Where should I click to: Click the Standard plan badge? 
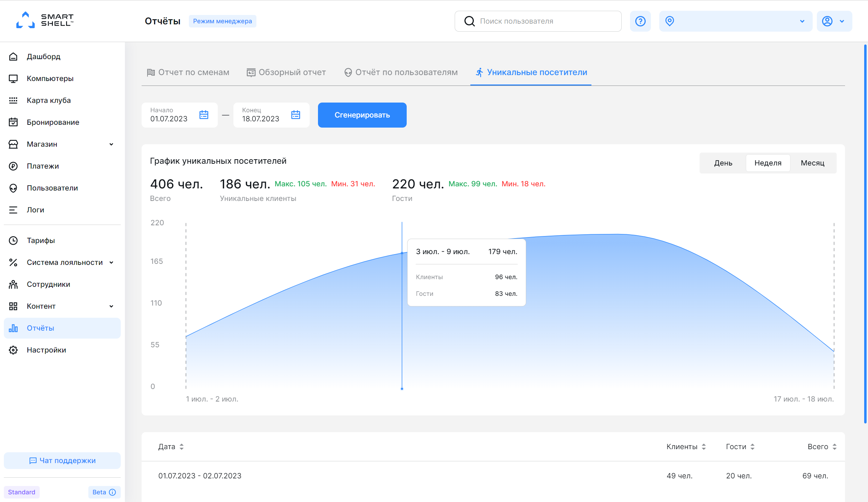(22, 492)
